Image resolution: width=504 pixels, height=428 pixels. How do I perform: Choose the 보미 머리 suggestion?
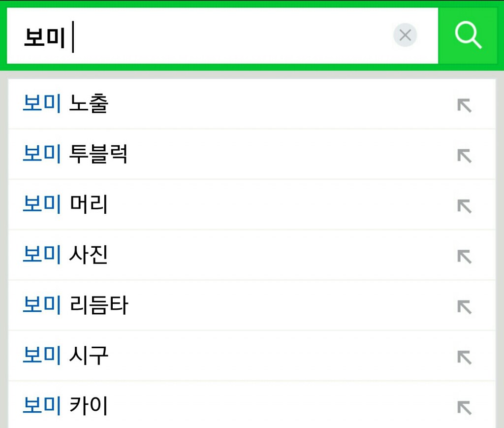(x=65, y=205)
